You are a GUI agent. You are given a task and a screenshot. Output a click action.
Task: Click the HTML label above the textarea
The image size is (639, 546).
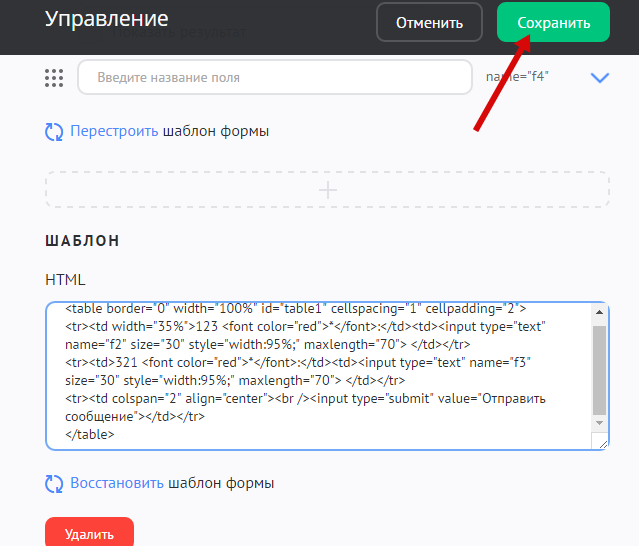tap(66, 279)
